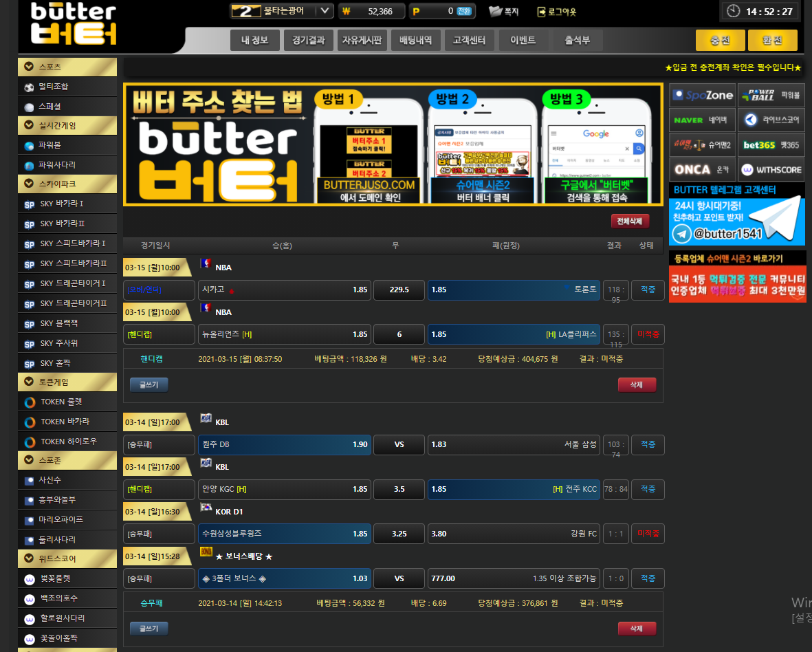Open the 내 정보 menu tab
This screenshot has height=652, width=812.
[x=254, y=41]
